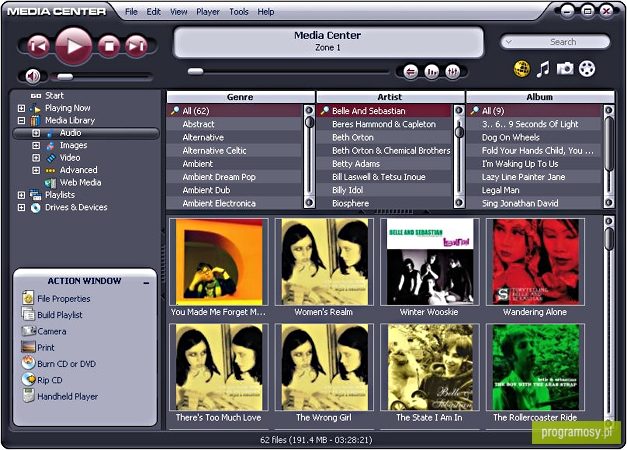Open the Player menu
The height and width of the screenshot is (450, 627).
[208, 12]
